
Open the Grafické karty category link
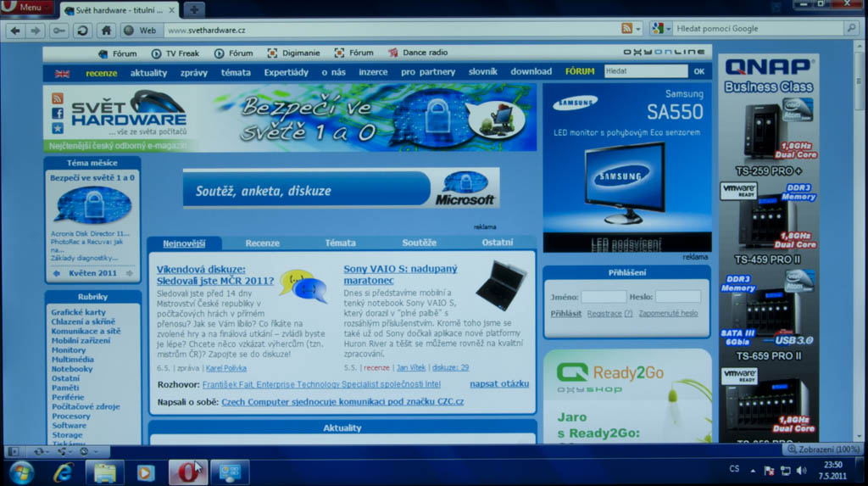78,312
